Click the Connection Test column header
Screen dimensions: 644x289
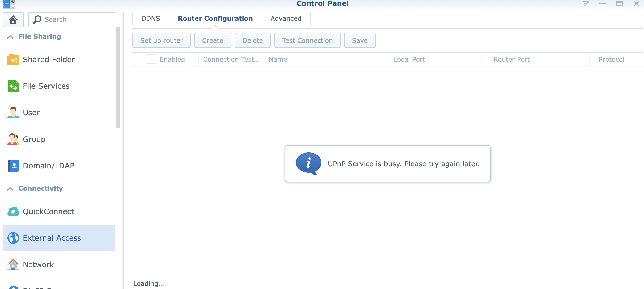[231, 59]
